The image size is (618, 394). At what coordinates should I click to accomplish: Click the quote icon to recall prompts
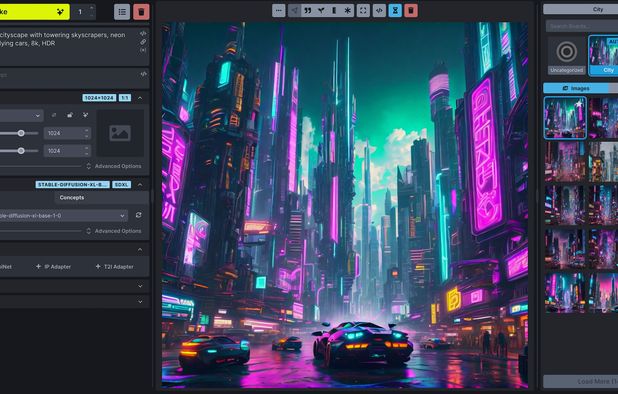[308, 11]
